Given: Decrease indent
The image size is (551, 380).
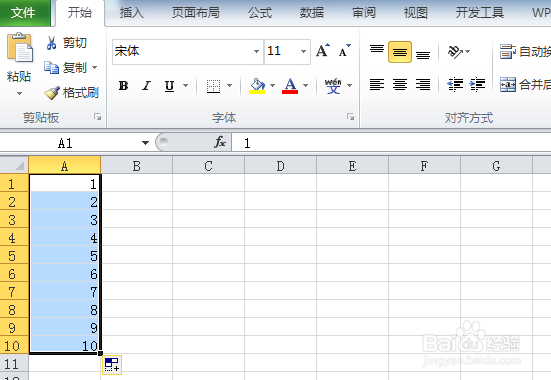Looking at the screenshot, I should pos(455,85).
